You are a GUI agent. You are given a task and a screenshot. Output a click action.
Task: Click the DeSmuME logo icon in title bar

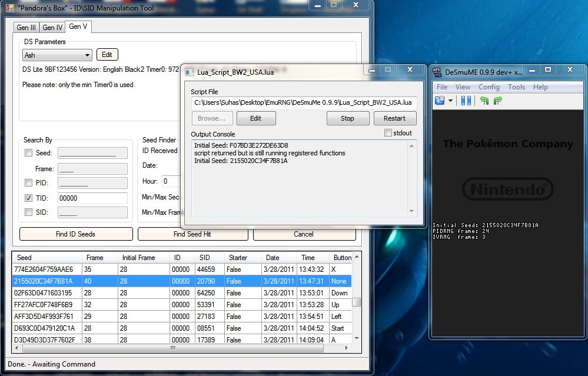click(x=437, y=72)
